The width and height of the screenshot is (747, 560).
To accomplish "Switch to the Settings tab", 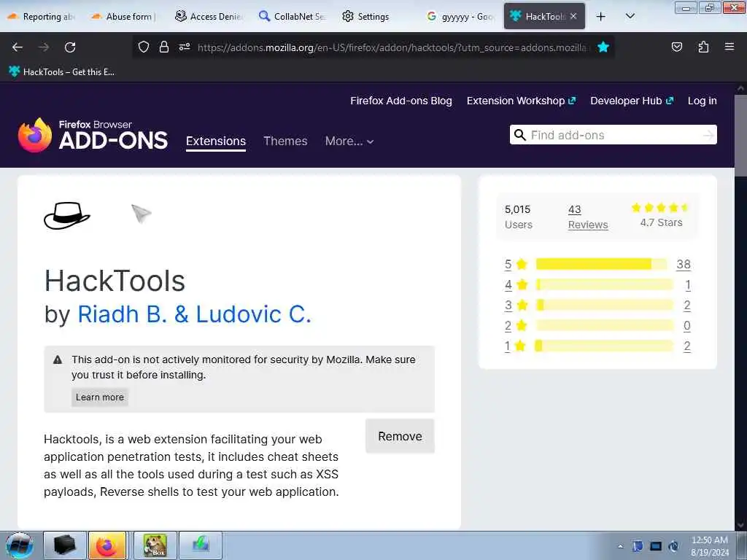I will point(365,16).
